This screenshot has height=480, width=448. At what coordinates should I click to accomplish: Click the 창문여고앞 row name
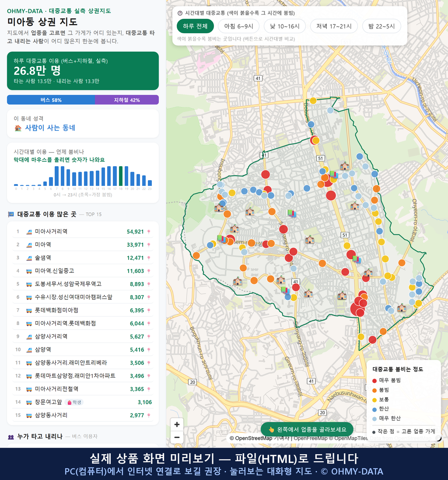[x=49, y=402]
